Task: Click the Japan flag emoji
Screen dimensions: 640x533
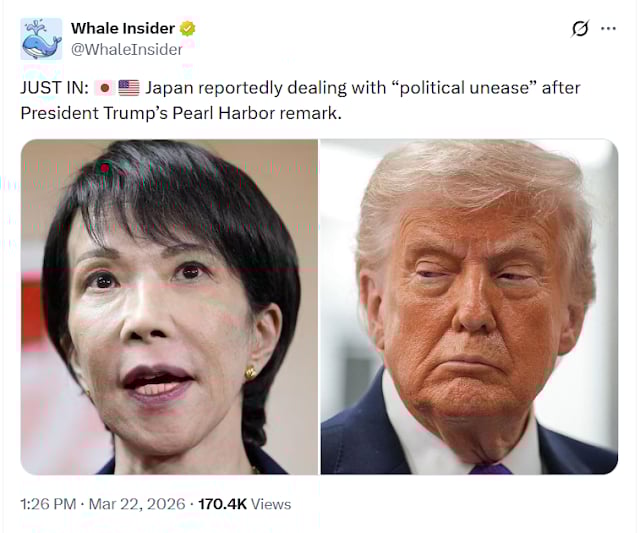Action: click(104, 88)
